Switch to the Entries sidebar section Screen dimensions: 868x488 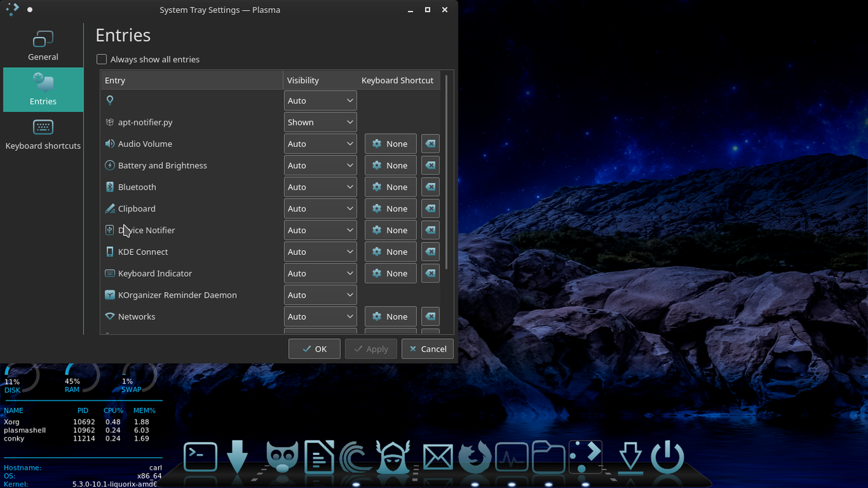pyautogui.click(x=43, y=89)
